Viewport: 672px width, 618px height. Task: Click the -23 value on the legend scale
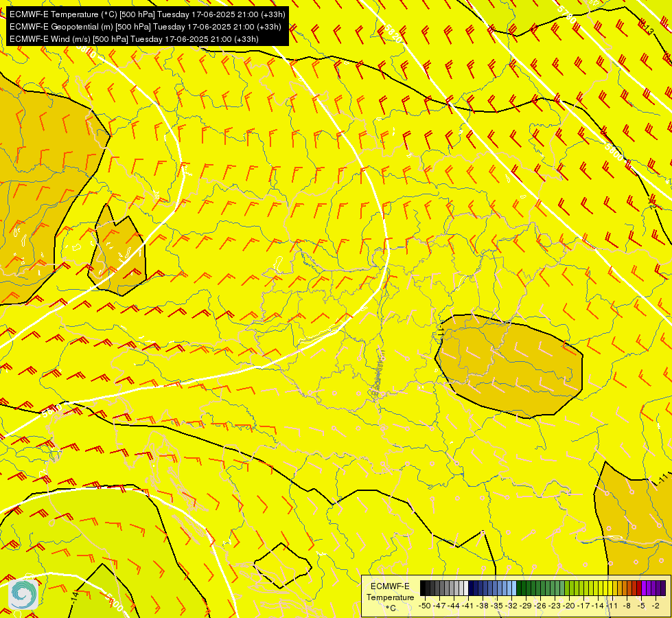(x=555, y=606)
